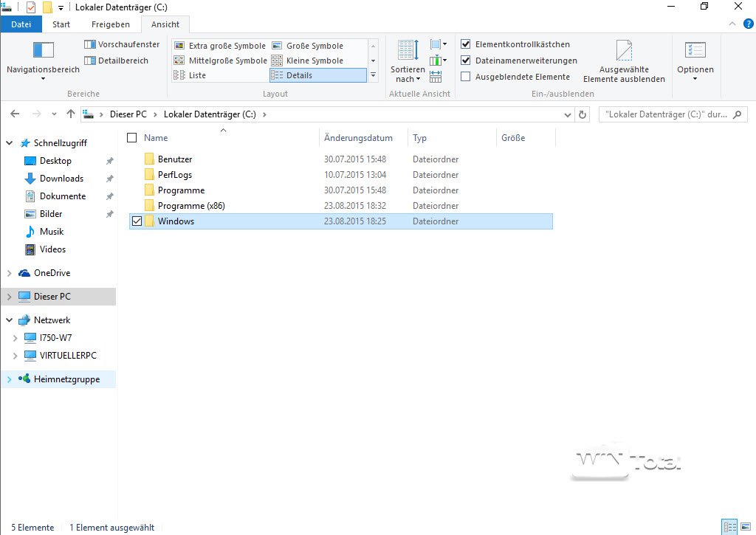Click the Windows folder name
756x535 pixels.
[x=176, y=221]
